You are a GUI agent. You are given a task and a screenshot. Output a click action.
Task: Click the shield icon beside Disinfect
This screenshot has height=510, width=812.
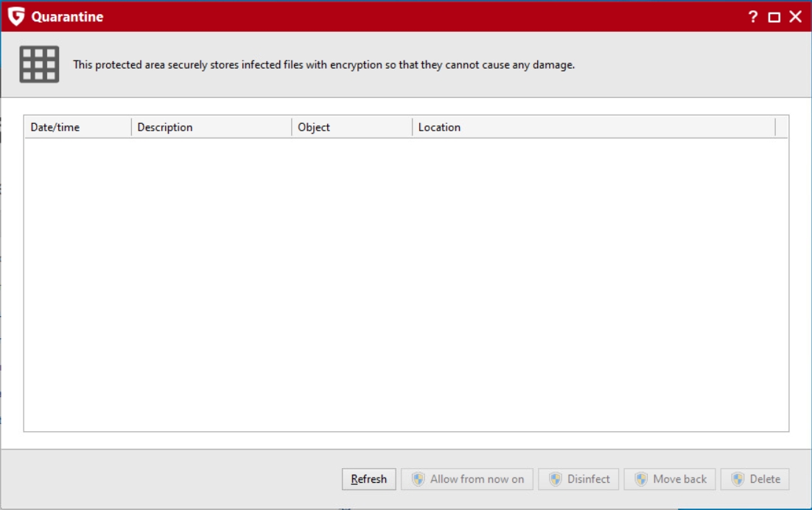[x=556, y=479]
